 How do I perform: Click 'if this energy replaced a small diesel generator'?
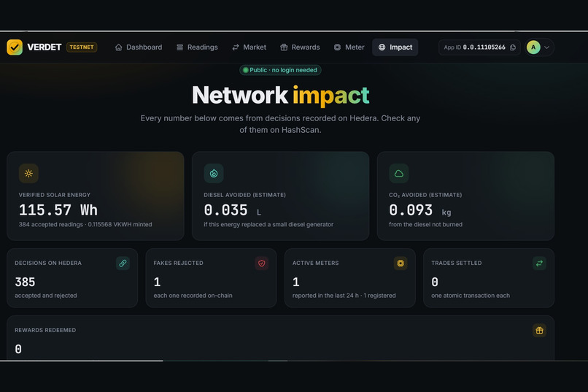[268, 224]
